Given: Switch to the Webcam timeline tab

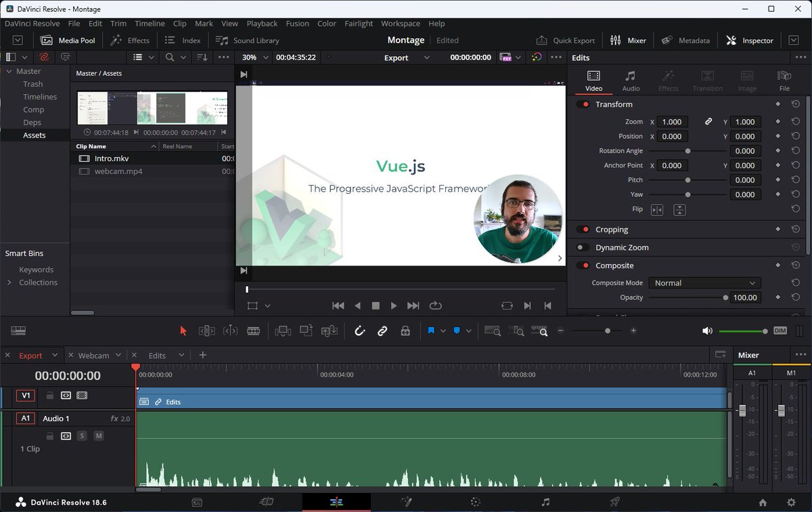Looking at the screenshot, I should 93,355.
